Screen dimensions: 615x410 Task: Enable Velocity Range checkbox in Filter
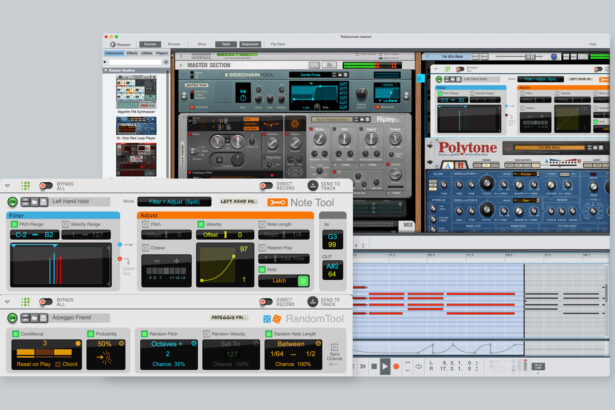pos(66,224)
